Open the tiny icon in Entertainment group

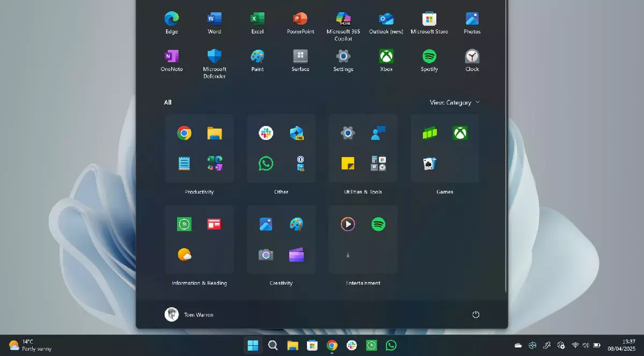pyautogui.click(x=348, y=255)
